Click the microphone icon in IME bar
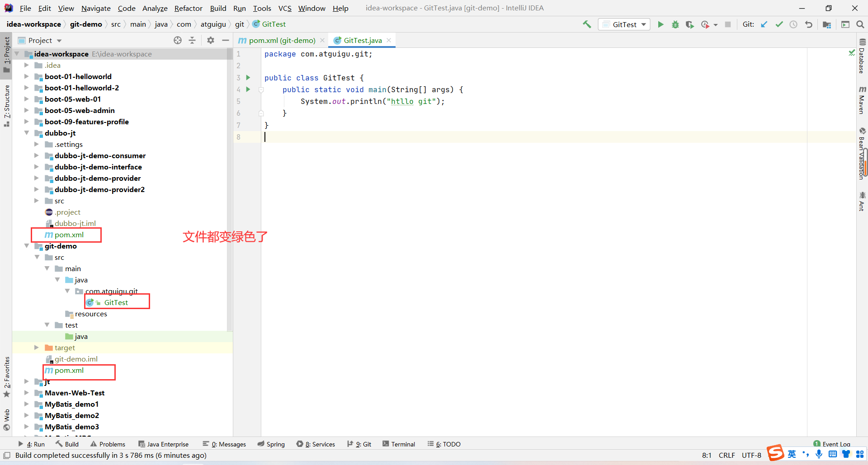The image size is (868, 465). [819, 454]
